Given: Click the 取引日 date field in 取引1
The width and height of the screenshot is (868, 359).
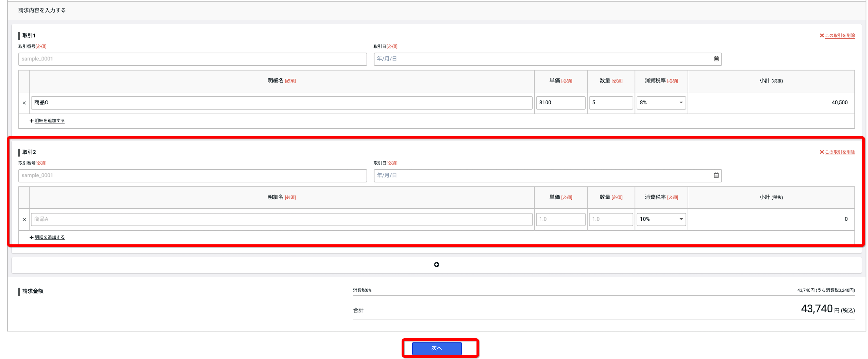Looking at the screenshot, I should (x=547, y=59).
